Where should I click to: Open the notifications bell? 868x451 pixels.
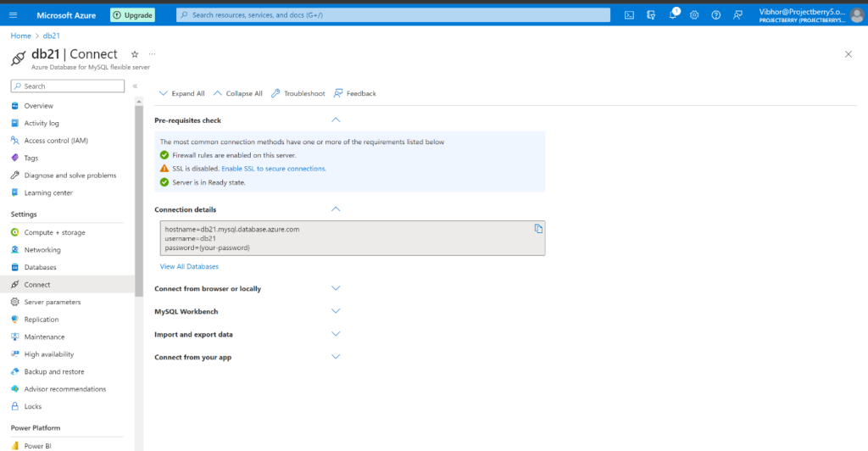click(672, 15)
